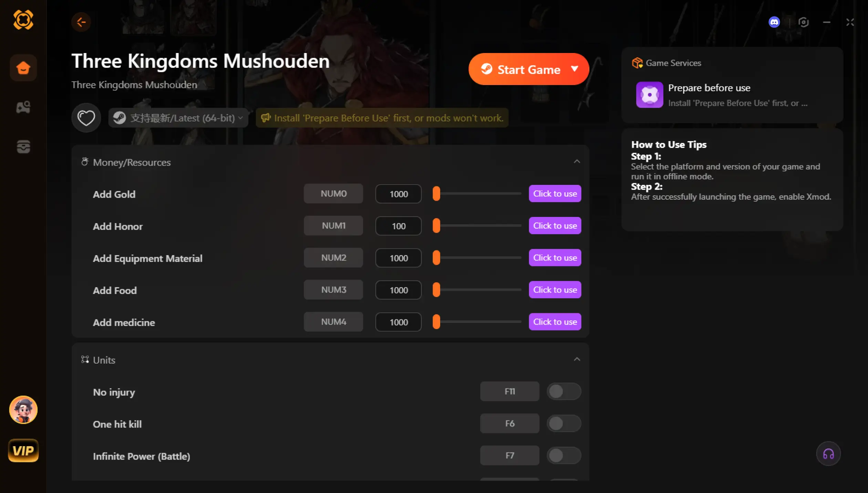Collapse the Units section chevron
This screenshot has width=868, height=493.
tap(577, 359)
